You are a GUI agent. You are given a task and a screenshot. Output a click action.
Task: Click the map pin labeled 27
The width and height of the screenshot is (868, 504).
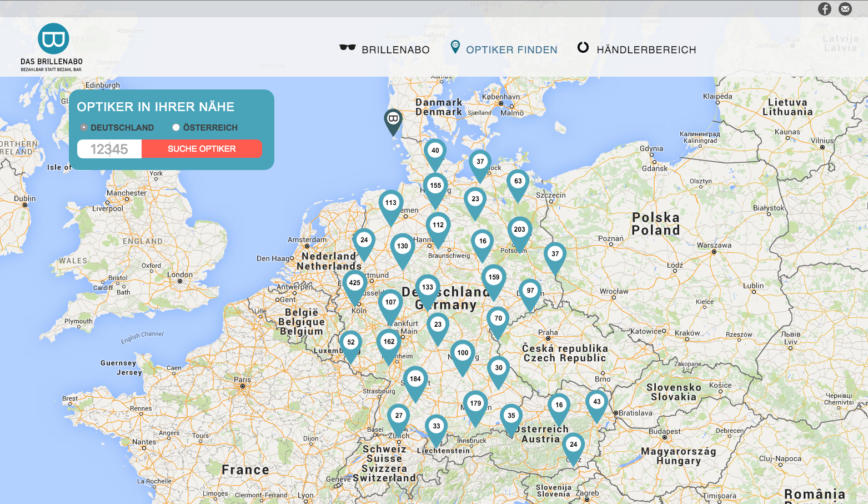coord(399,421)
